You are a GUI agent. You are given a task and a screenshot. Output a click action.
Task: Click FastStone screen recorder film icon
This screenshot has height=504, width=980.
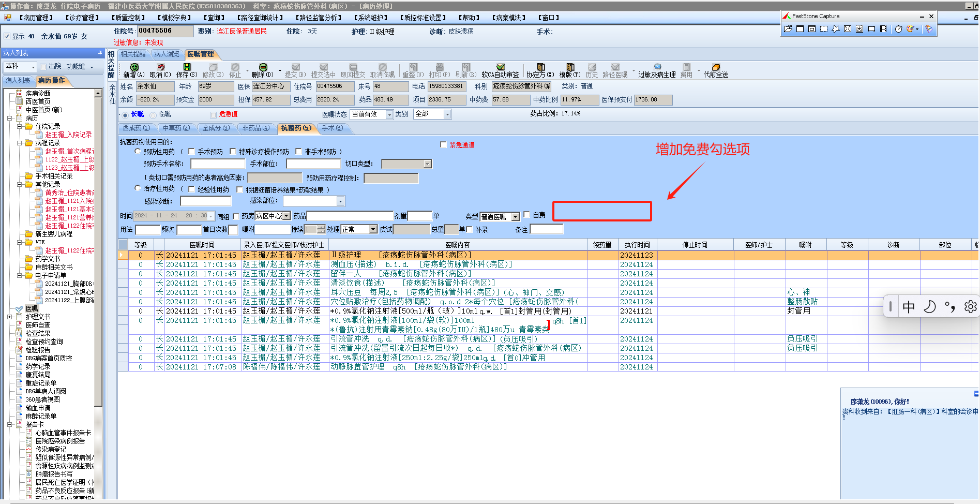coord(883,29)
